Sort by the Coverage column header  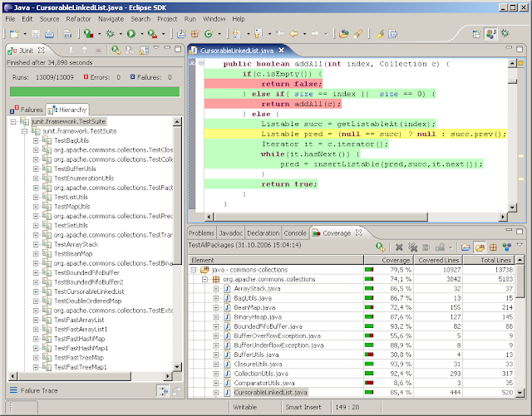click(x=388, y=260)
